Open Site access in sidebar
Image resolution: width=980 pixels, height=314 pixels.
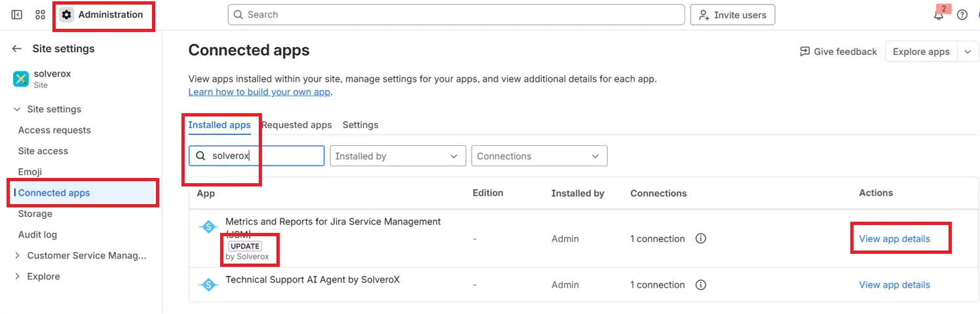point(43,151)
